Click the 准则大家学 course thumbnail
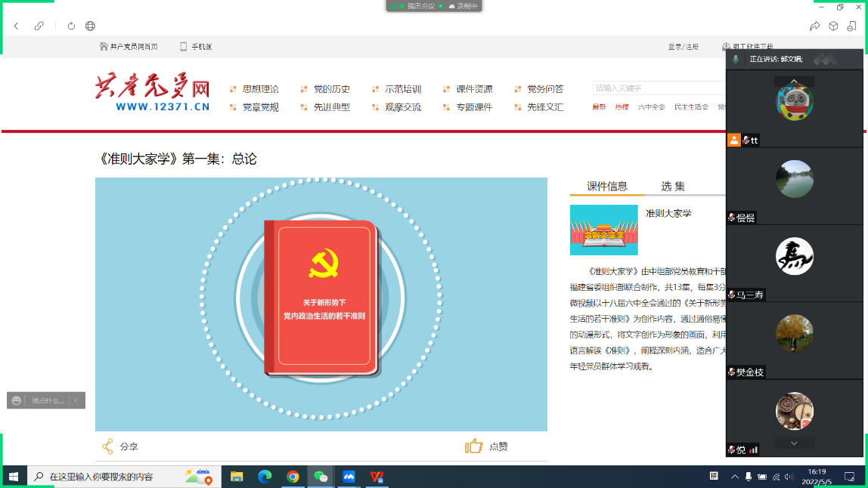The height and width of the screenshot is (488, 868). click(603, 230)
